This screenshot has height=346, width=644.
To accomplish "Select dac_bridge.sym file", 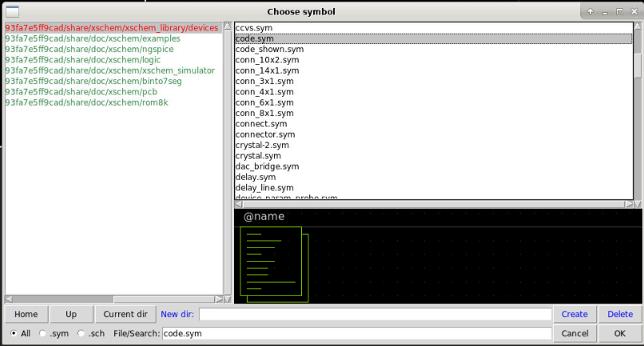I will tap(434, 167).
